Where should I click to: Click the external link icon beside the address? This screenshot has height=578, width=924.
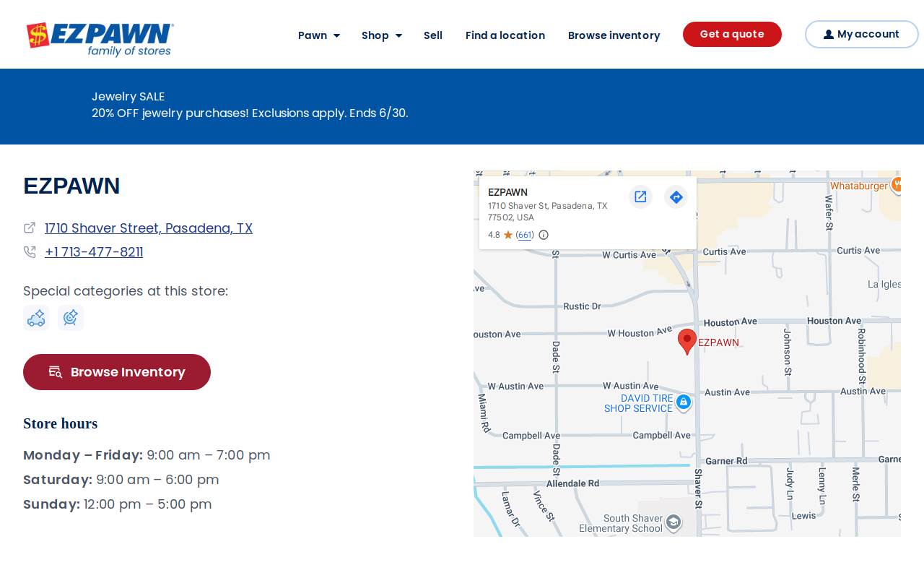(x=30, y=228)
